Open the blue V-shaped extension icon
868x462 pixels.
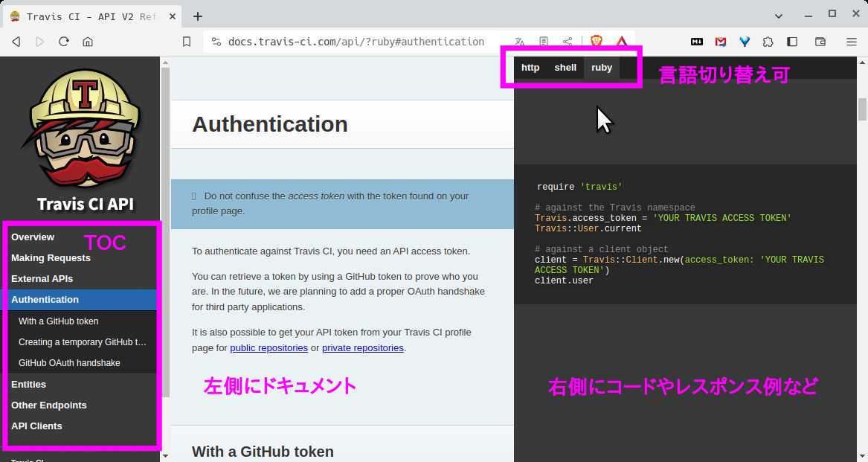click(x=744, y=42)
